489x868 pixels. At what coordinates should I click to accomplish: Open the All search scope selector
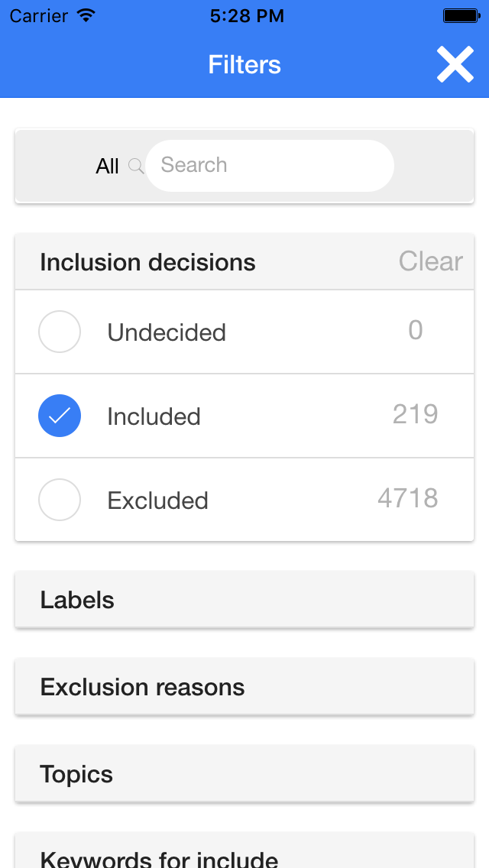pos(108,166)
